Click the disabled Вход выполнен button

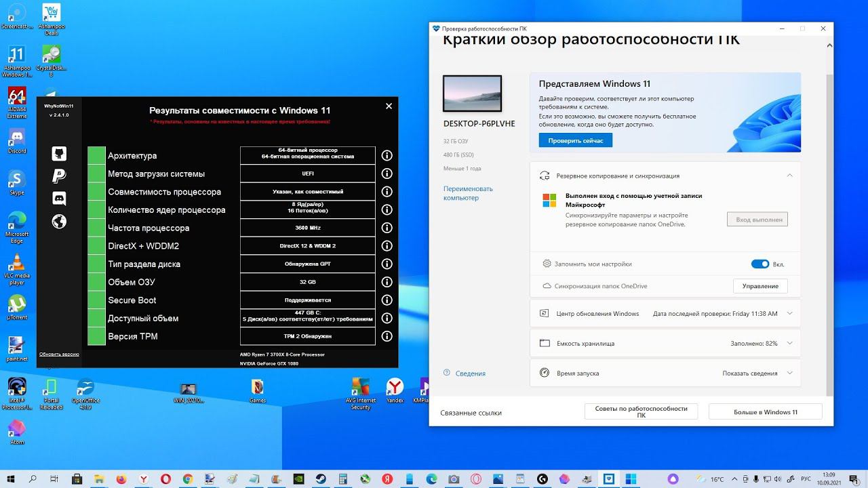(x=757, y=219)
